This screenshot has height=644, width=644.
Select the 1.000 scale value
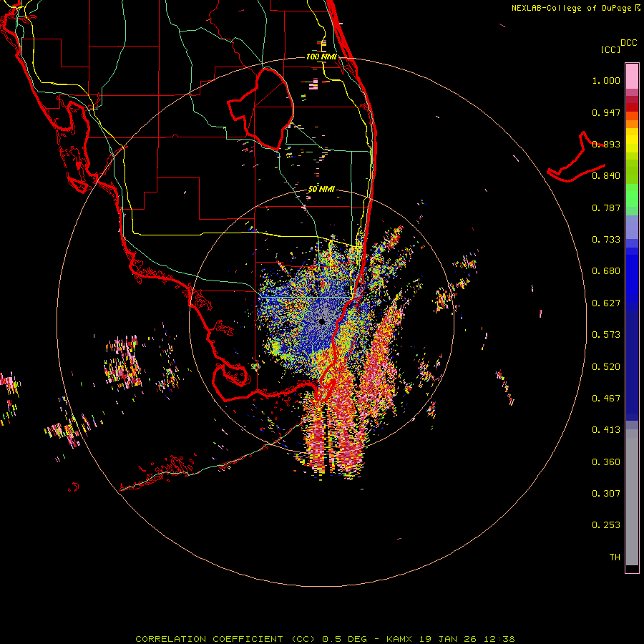click(x=606, y=80)
